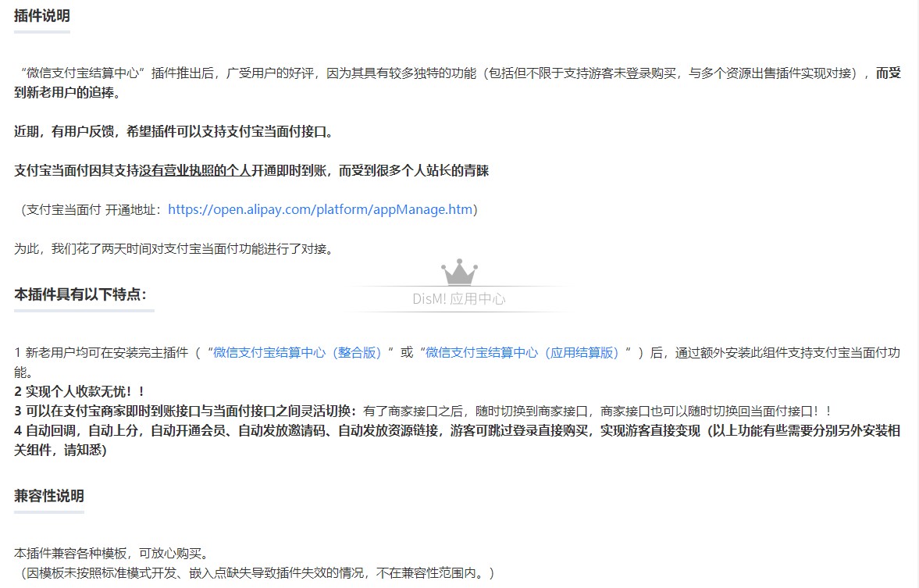Click the bold sentence starting 近期，有用户反馈
Viewport: 919px width, 588px height.
point(173,131)
